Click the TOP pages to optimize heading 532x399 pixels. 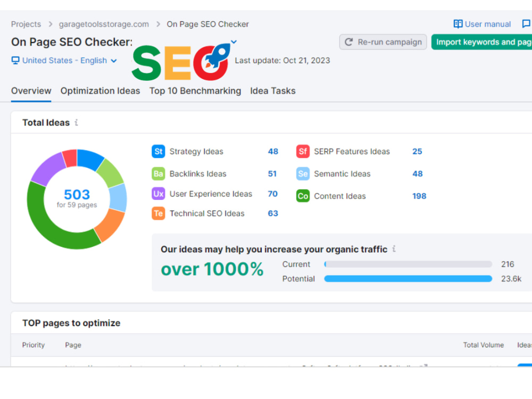point(71,323)
